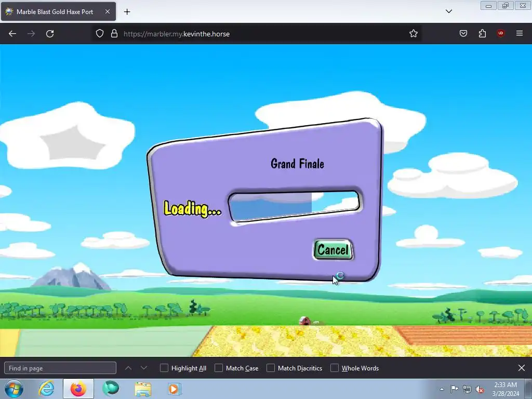Screen dimensions: 532x399
Task: Bookmark this page with the star
Action: (413, 34)
